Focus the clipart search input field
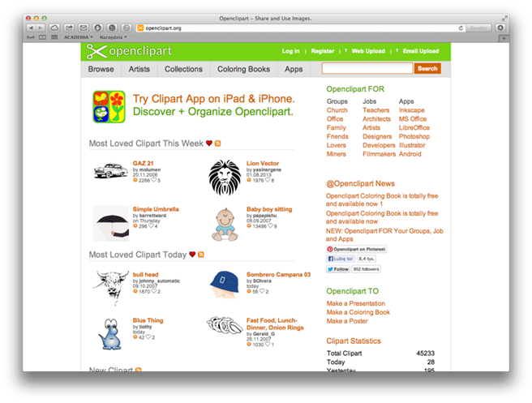 tap(367, 69)
